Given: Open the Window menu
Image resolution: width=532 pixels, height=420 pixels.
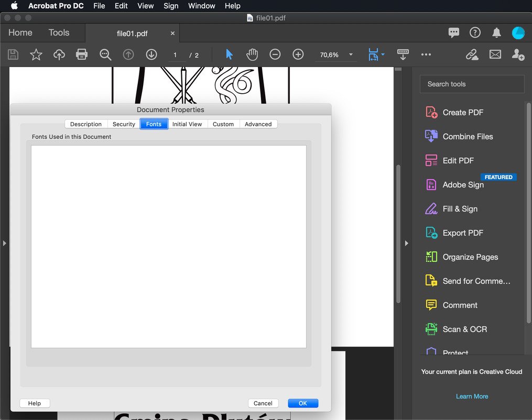Looking at the screenshot, I should point(202,6).
